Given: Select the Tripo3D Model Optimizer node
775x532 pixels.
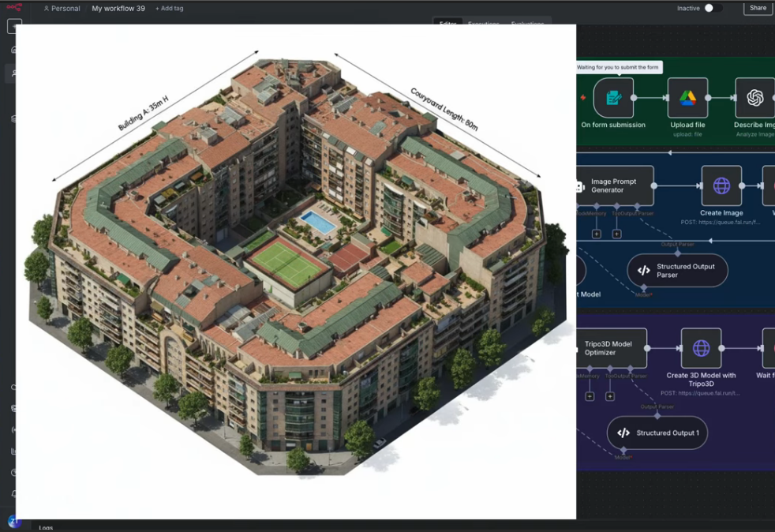Looking at the screenshot, I should (x=612, y=348).
